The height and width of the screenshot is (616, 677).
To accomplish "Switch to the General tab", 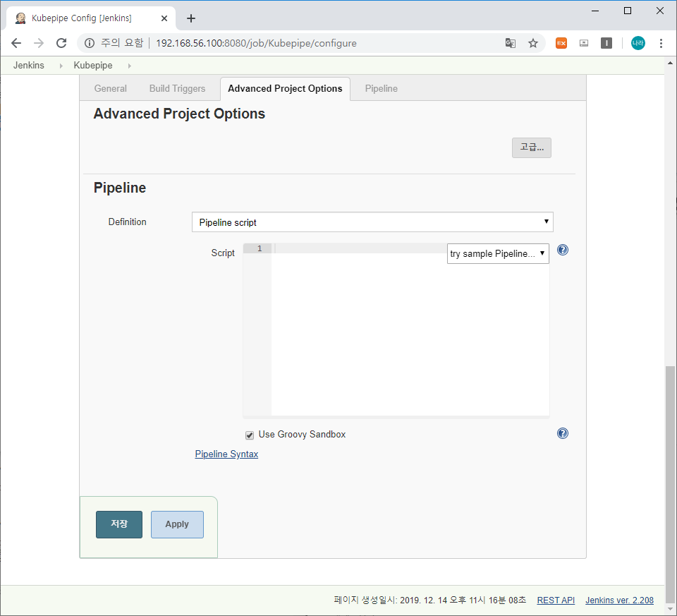I will point(111,89).
